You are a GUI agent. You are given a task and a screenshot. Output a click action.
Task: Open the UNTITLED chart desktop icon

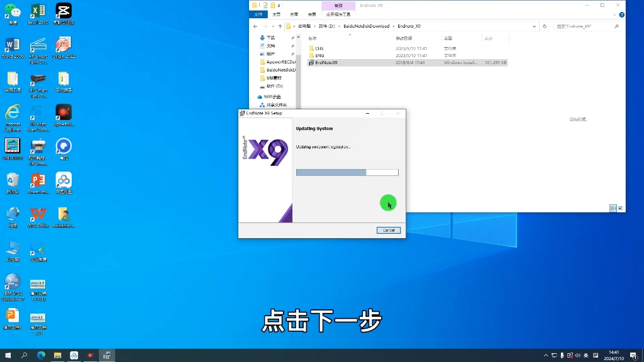[13, 149]
